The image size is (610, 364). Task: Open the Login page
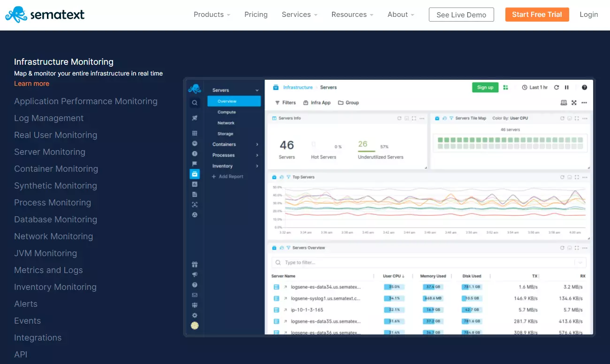click(588, 15)
